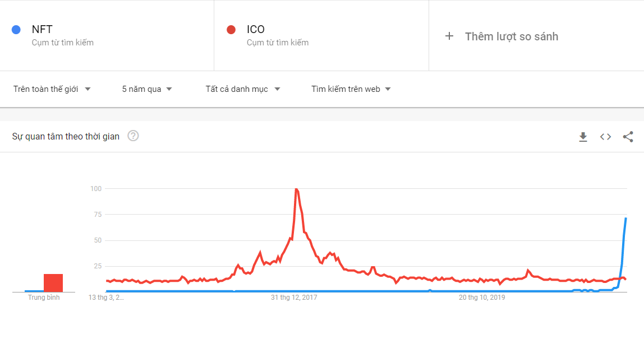644x339 pixels.
Task: Open the "Tất cả danh mục" category dropdown
Action: (243, 89)
